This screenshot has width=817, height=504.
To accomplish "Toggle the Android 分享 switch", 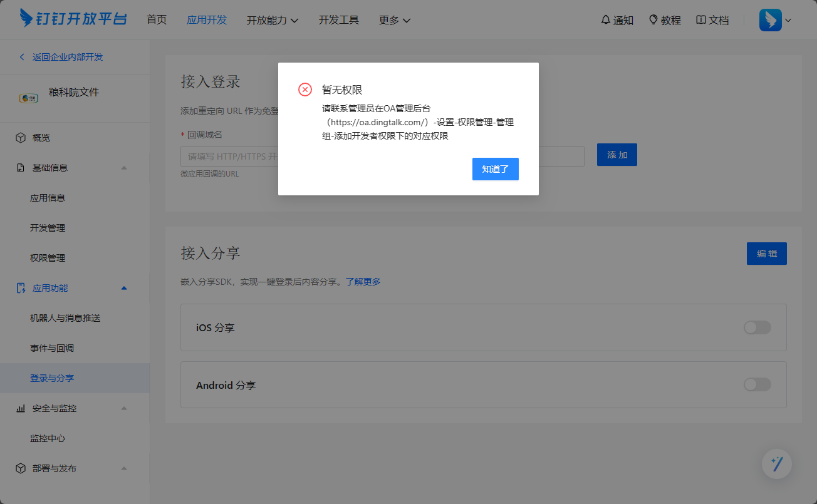I will pyautogui.click(x=757, y=384).
